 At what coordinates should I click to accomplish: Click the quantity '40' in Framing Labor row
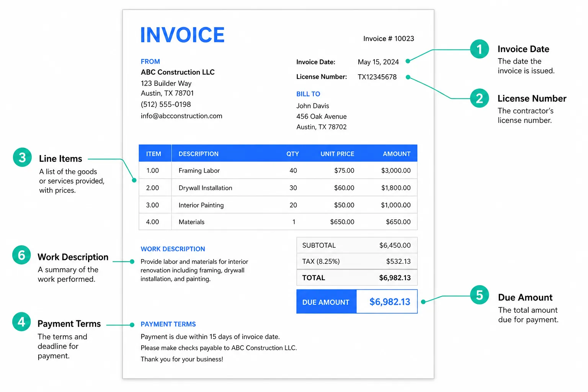click(x=293, y=171)
